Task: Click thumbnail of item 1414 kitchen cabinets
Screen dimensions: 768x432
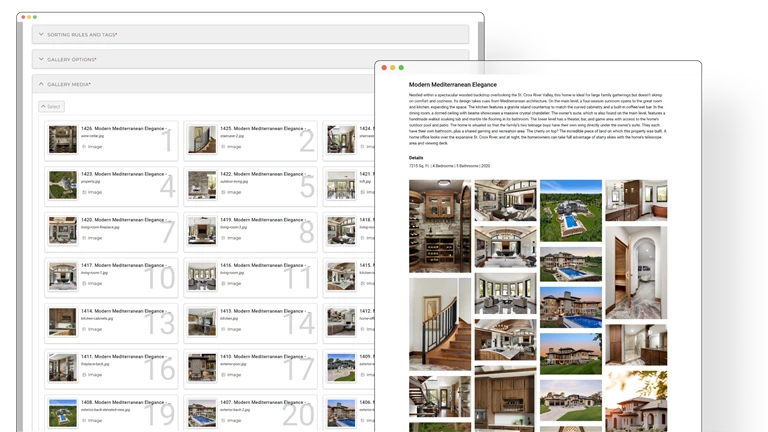Action: click(63, 322)
